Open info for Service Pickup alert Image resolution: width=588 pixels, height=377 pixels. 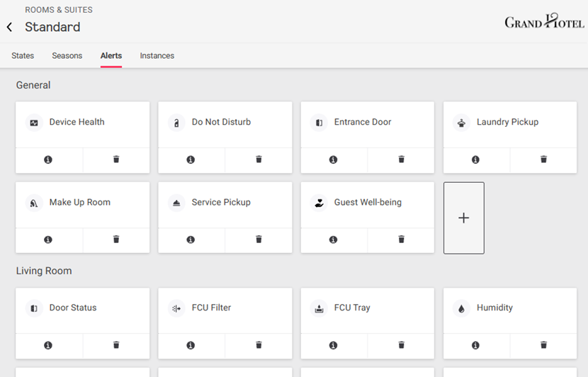click(191, 240)
